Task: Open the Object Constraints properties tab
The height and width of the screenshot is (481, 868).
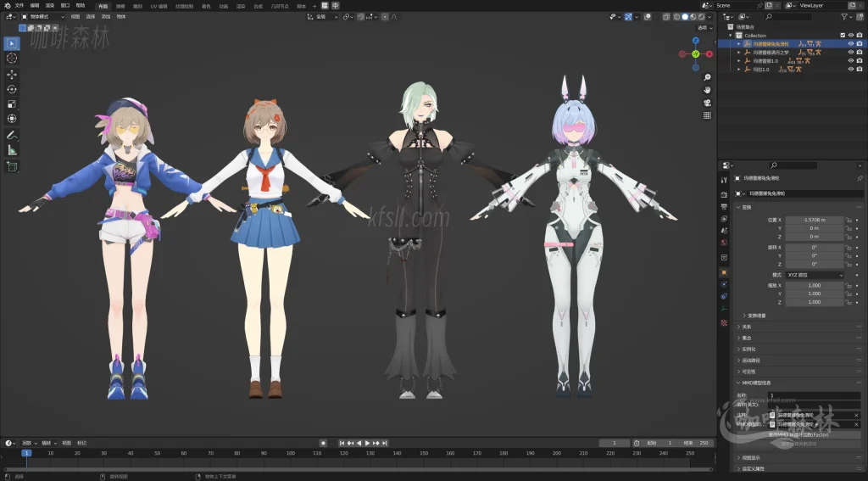Action: (724, 296)
